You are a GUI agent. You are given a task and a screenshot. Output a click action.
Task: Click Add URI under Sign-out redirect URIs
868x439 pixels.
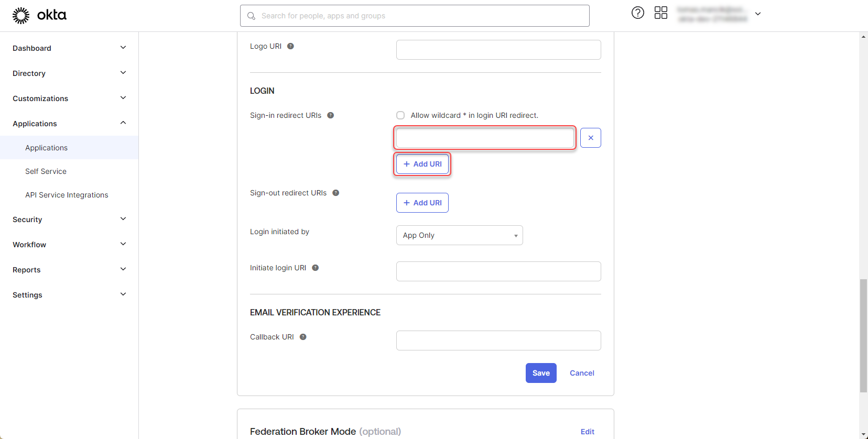click(422, 203)
